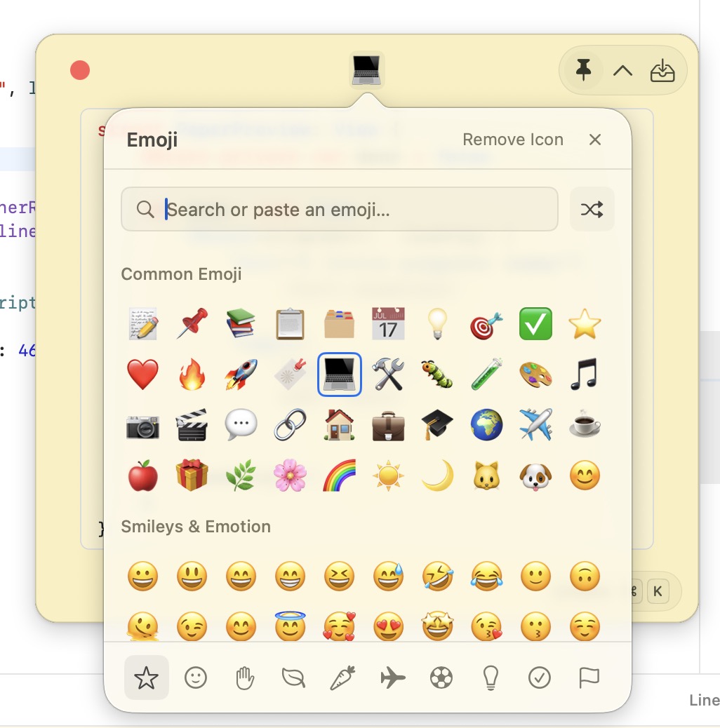Screen dimensions: 720x728
Task: Select the stack of books emoji
Action: (241, 323)
